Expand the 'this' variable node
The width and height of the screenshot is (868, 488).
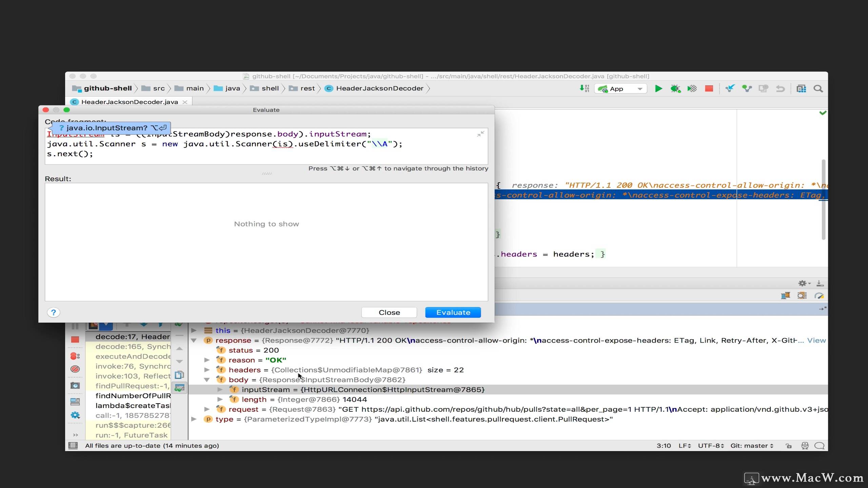194,330
